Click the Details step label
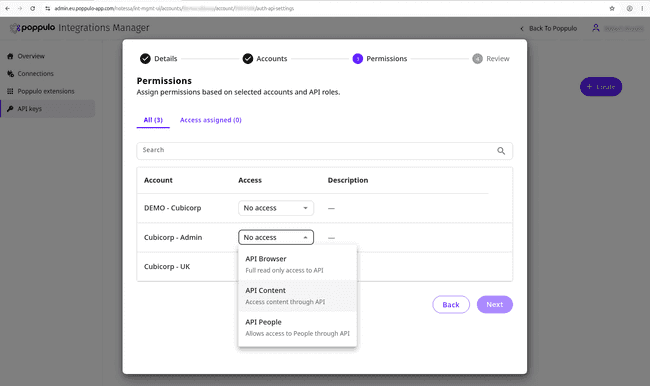 (165, 58)
